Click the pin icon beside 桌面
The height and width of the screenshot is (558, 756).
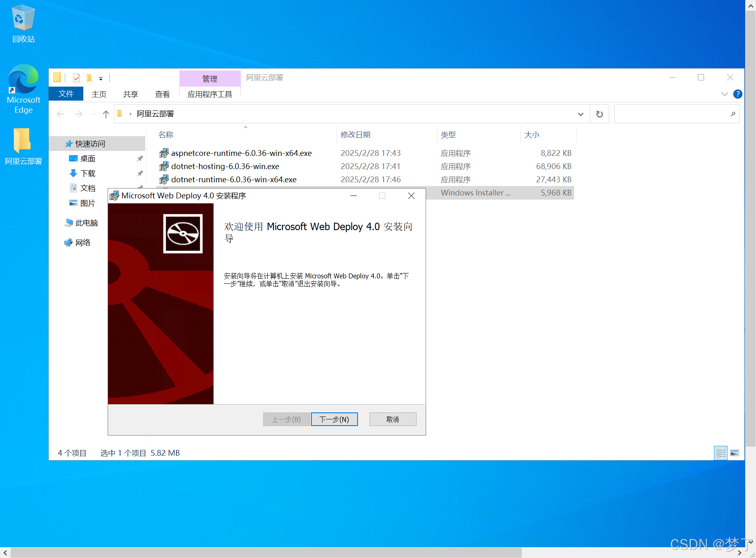point(140,158)
